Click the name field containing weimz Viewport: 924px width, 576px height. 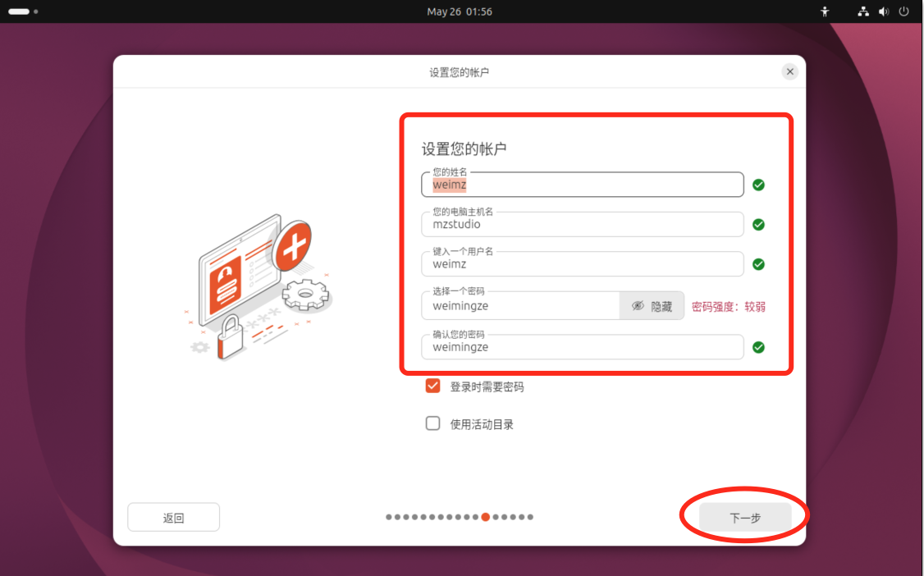pos(582,185)
